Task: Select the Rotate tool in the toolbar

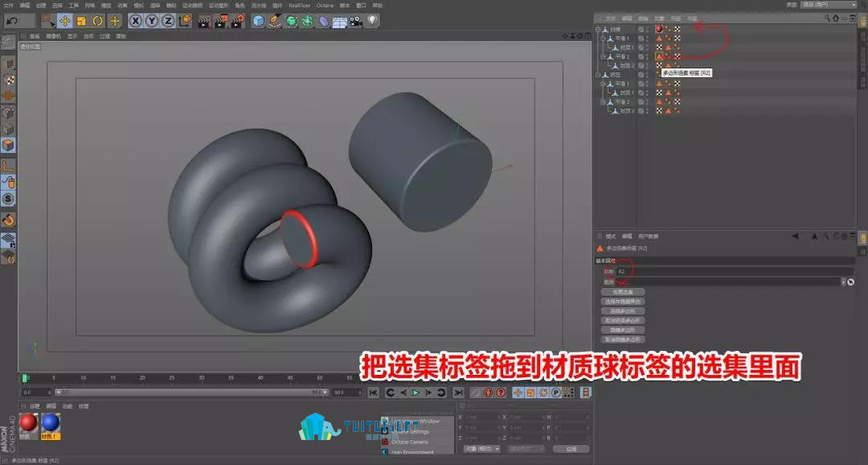Action: click(x=97, y=21)
